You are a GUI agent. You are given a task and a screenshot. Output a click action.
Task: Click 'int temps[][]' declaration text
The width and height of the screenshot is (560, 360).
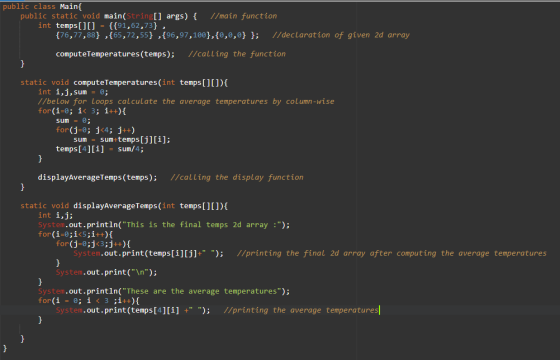click(66, 26)
